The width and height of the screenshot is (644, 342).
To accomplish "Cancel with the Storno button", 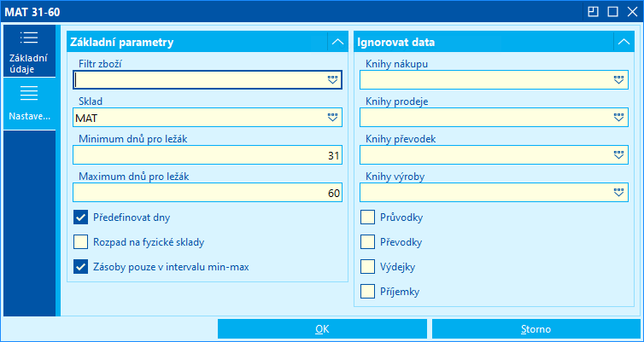I will [x=536, y=328].
